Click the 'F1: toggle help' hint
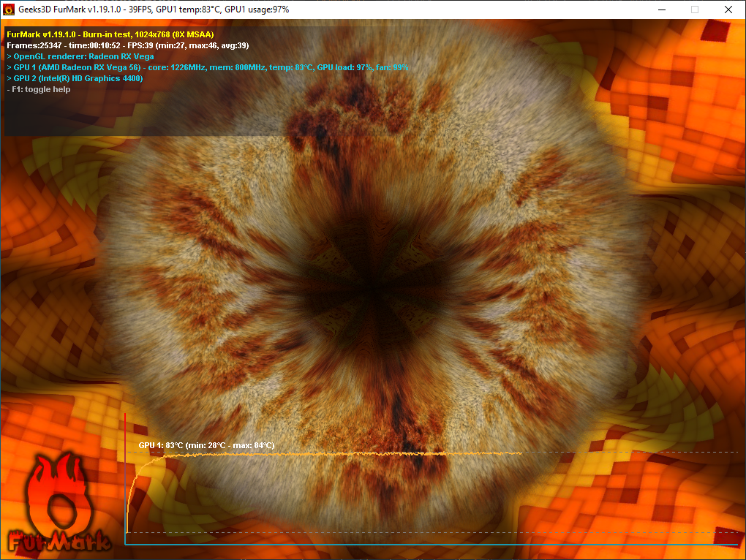 coord(39,89)
